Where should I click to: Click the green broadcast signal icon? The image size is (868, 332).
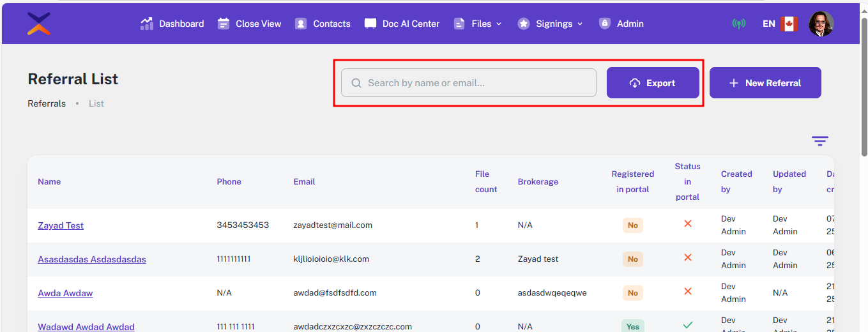[x=738, y=24]
